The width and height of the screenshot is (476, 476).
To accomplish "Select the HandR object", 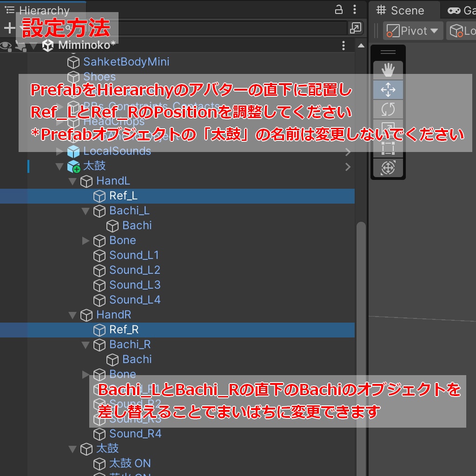I will (113, 315).
